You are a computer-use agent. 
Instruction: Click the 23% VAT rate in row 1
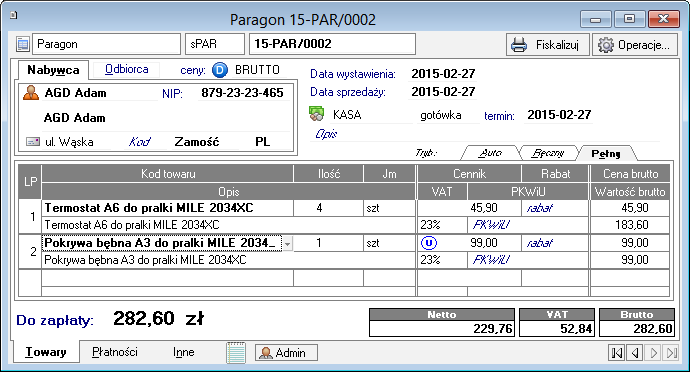coord(430,225)
